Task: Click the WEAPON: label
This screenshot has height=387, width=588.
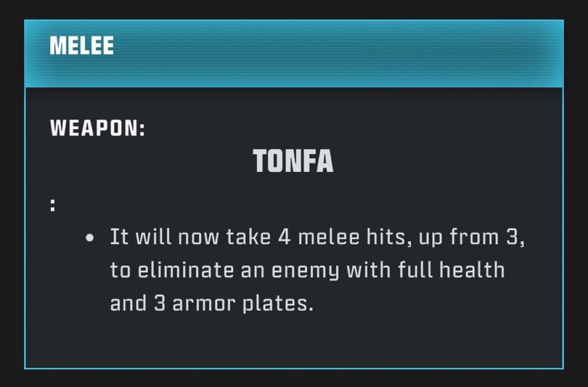Action: (x=97, y=128)
